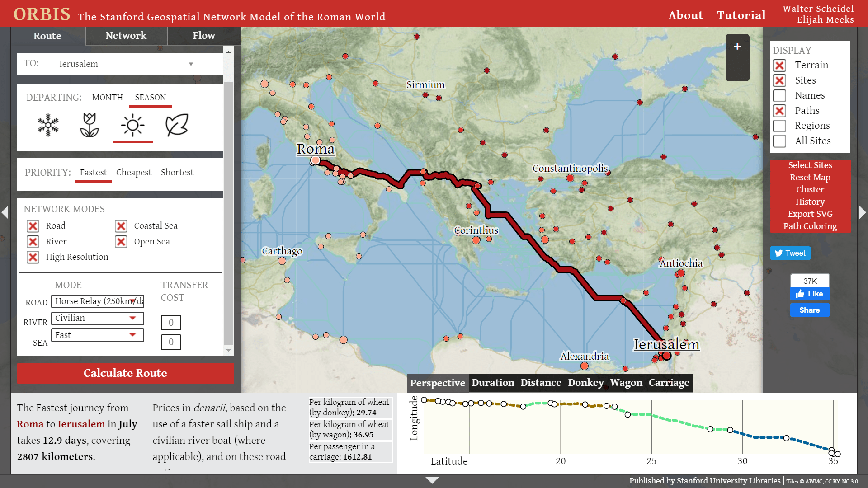Click the Export SVG link

click(810, 214)
